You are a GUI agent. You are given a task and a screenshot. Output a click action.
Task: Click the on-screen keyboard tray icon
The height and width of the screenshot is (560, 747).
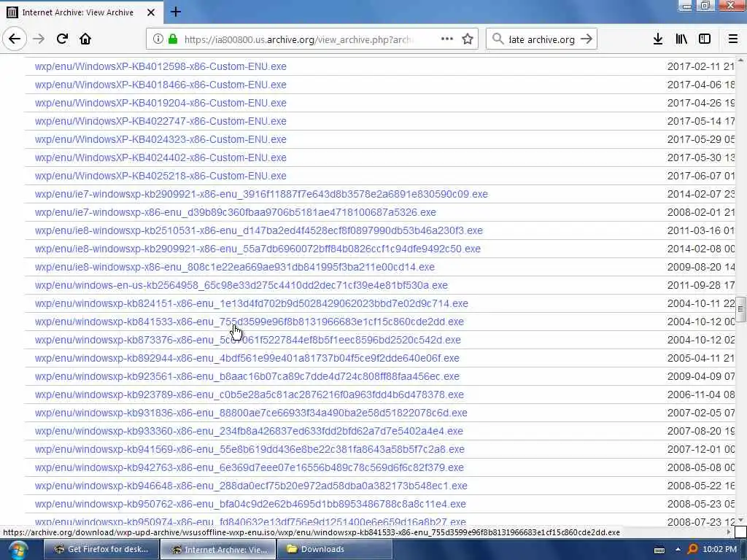(x=659, y=550)
